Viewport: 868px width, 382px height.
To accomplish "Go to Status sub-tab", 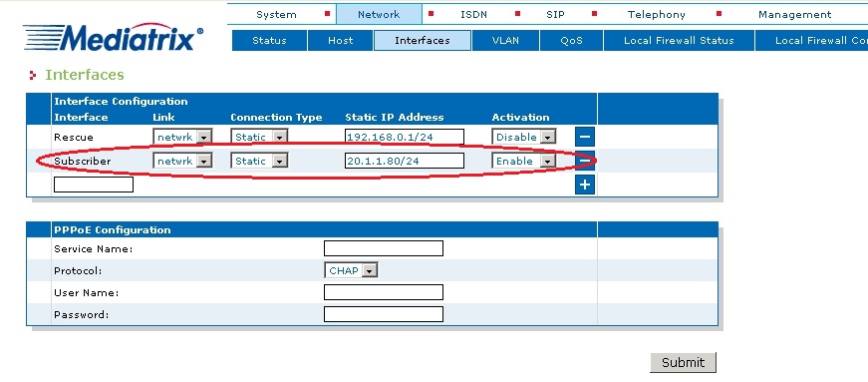I will coord(270,41).
